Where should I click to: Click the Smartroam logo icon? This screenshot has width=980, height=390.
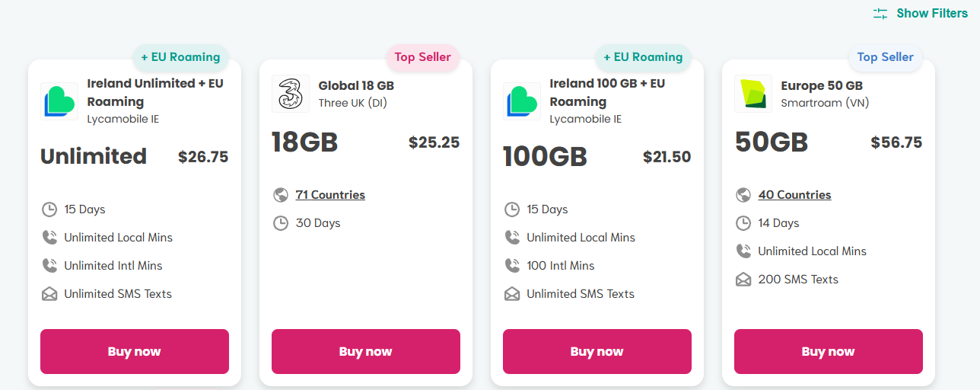click(x=753, y=94)
